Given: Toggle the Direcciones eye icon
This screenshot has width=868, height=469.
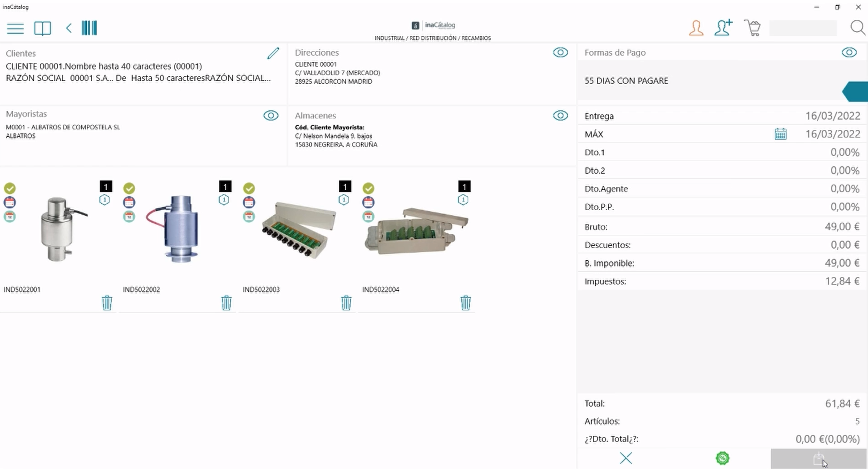Looking at the screenshot, I should (x=560, y=53).
